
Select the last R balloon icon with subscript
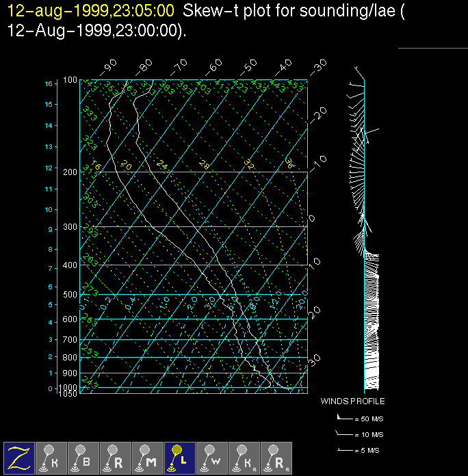pos(276,458)
